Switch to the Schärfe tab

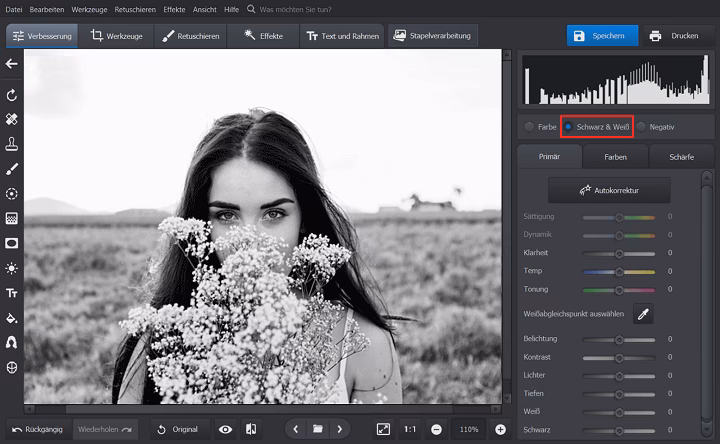tap(681, 157)
